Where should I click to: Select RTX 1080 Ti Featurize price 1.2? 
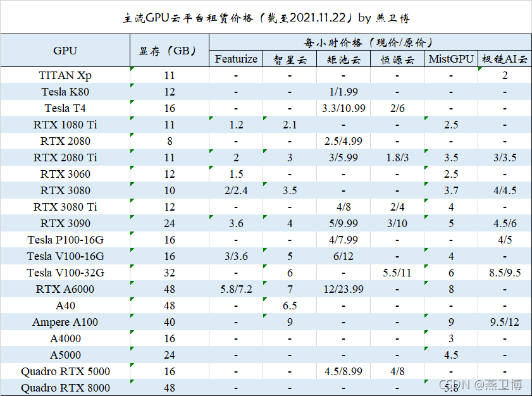coord(236,125)
